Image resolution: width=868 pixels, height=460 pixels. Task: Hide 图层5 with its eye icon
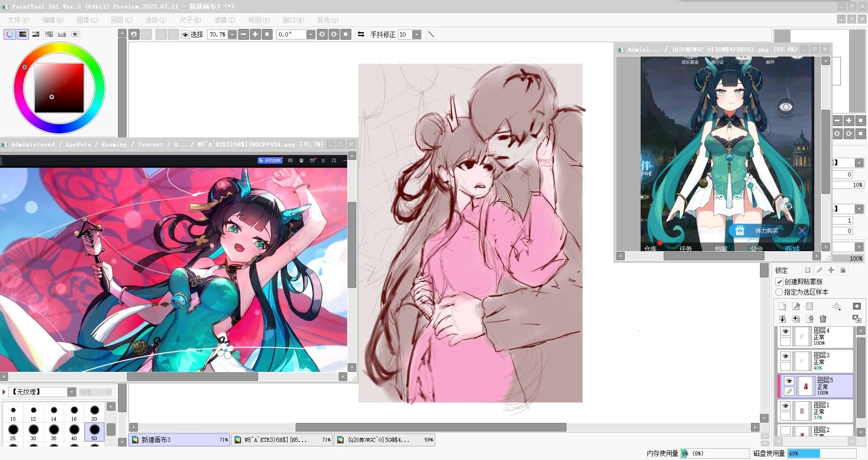pyautogui.click(x=789, y=381)
